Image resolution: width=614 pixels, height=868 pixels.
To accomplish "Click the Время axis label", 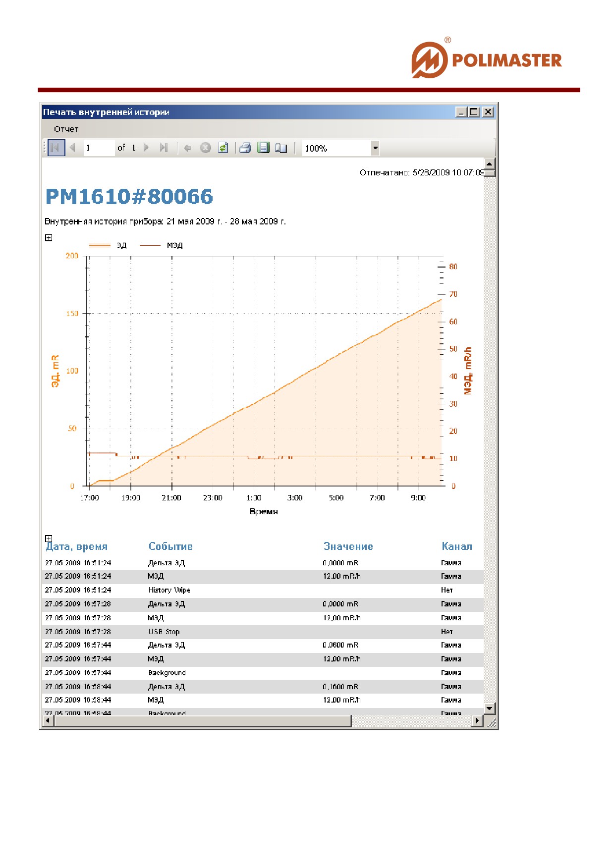I will click(264, 511).
